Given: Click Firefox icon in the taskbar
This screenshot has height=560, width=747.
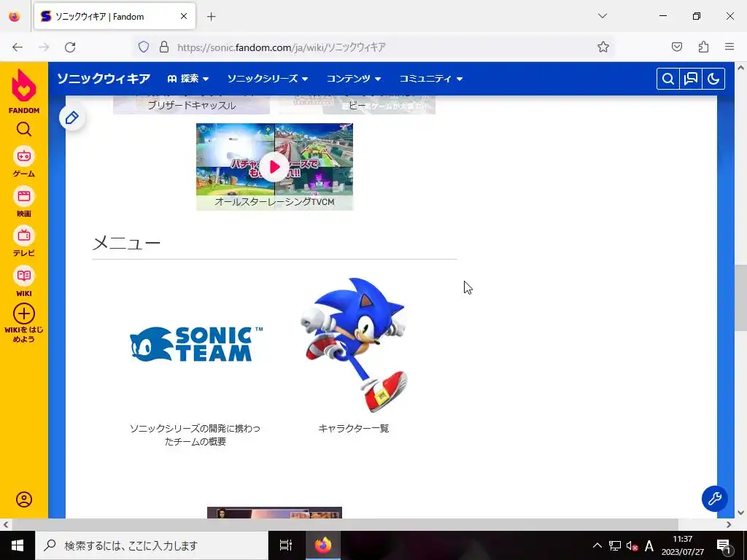Looking at the screenshot, I should (323, 545).
